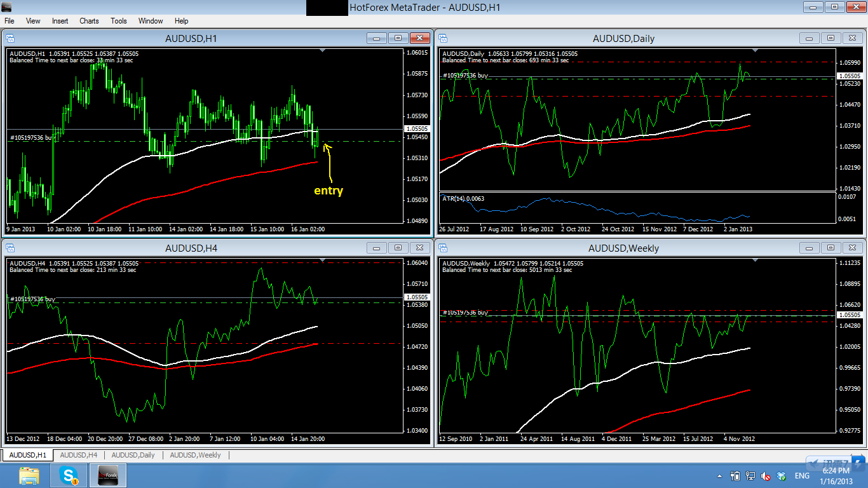The width and height of the screenshot is (868, 488).
Task: Click the battery power tray icon
Action: [735, 476]
